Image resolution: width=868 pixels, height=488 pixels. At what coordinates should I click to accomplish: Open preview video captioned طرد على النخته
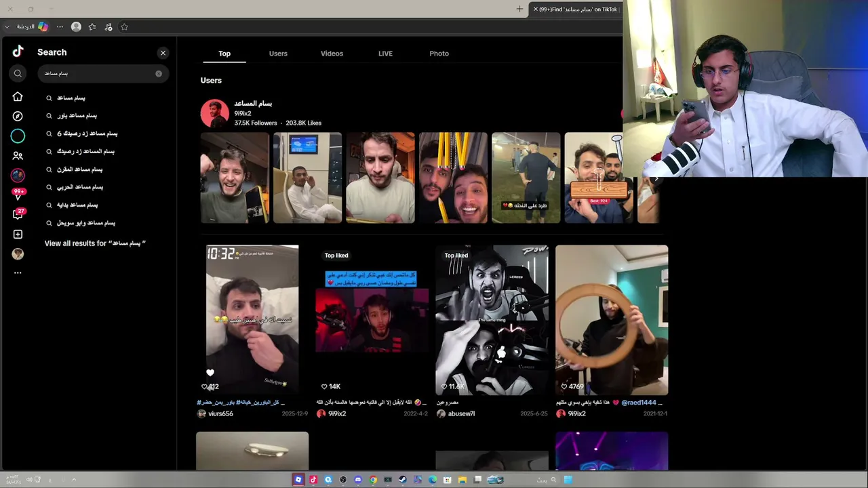[526, 178]
